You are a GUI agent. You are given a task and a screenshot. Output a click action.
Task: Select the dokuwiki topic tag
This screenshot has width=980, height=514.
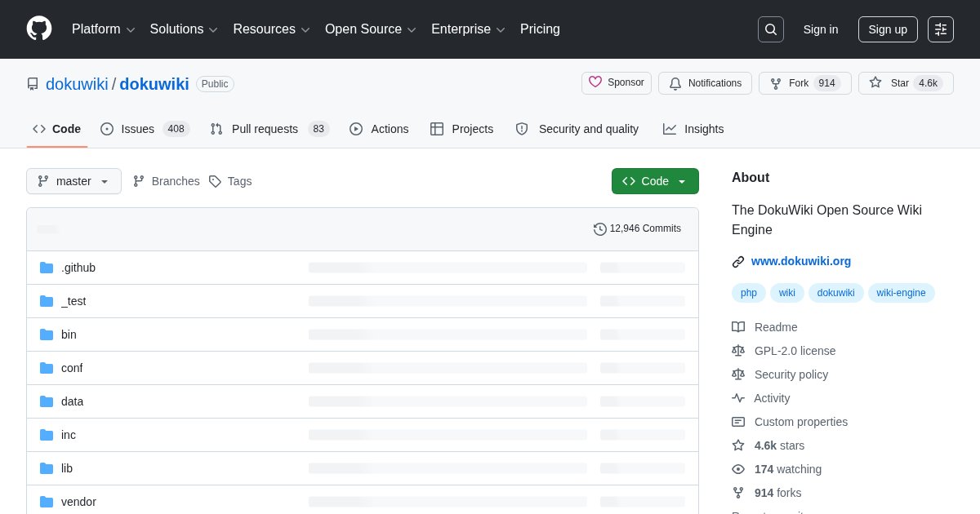tap(836, 293)
